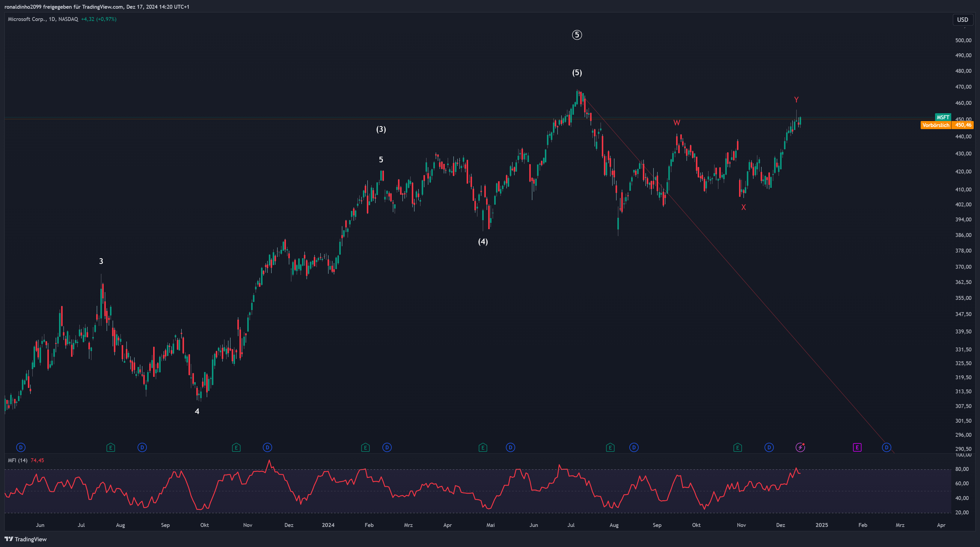Click the 2025 label on the time axis

[821, 525]
